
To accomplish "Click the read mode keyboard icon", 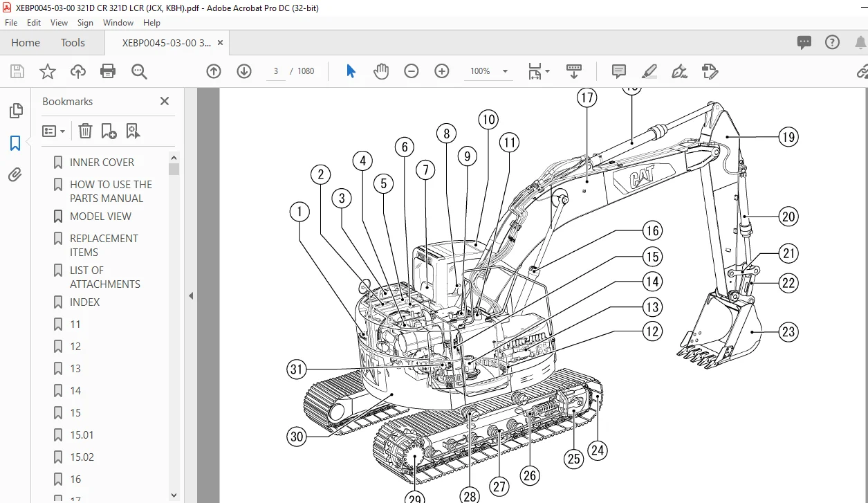I will [x=574, y=71].
